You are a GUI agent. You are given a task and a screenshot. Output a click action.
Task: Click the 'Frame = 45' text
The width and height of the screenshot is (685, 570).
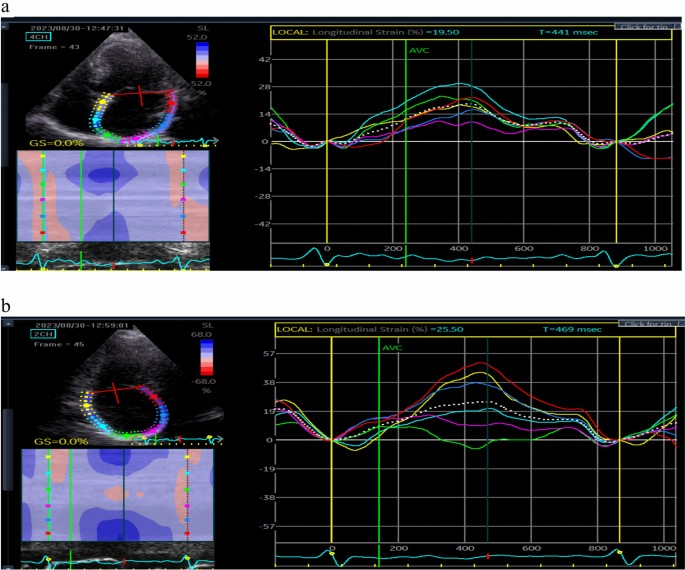(59, 344)
